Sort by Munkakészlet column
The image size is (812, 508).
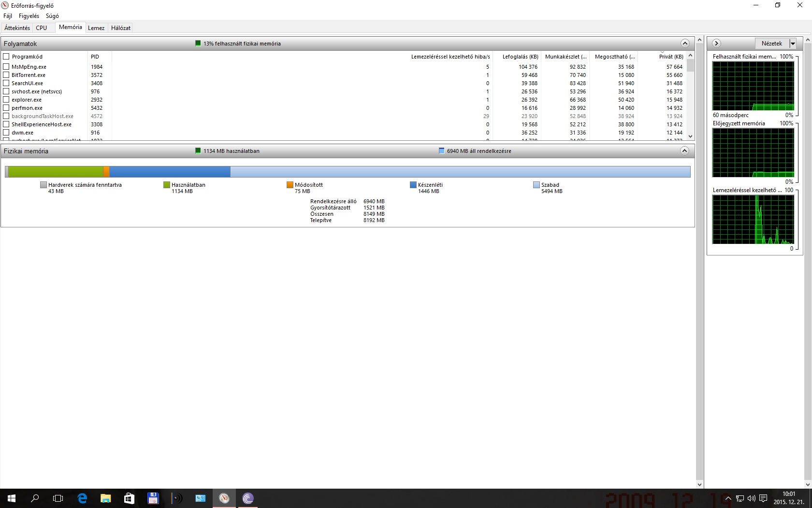565,57
